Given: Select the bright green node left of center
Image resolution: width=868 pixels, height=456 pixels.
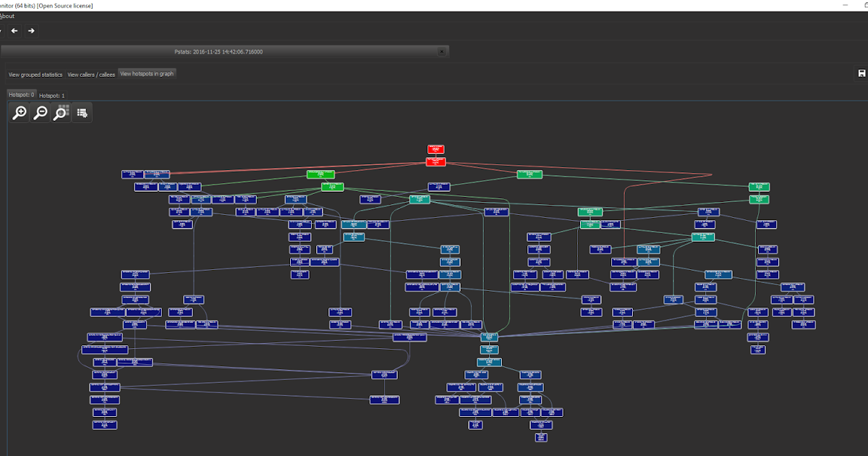Looking at the screenshot, I should pos(319,174).
